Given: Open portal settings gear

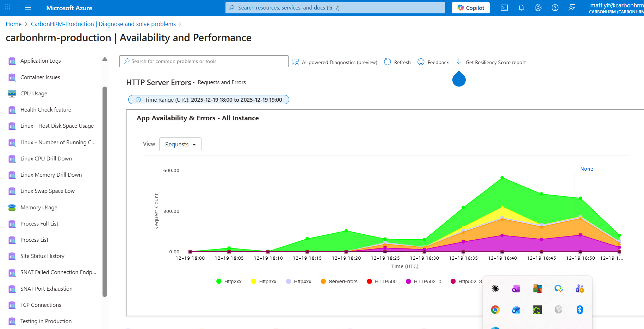Looking at the screenshot, I should click(538, 8).
